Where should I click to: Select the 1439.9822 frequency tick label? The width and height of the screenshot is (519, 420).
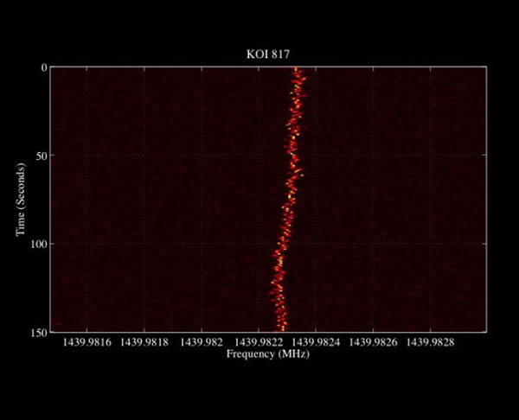pyautogui.click(x=259, y=343)
